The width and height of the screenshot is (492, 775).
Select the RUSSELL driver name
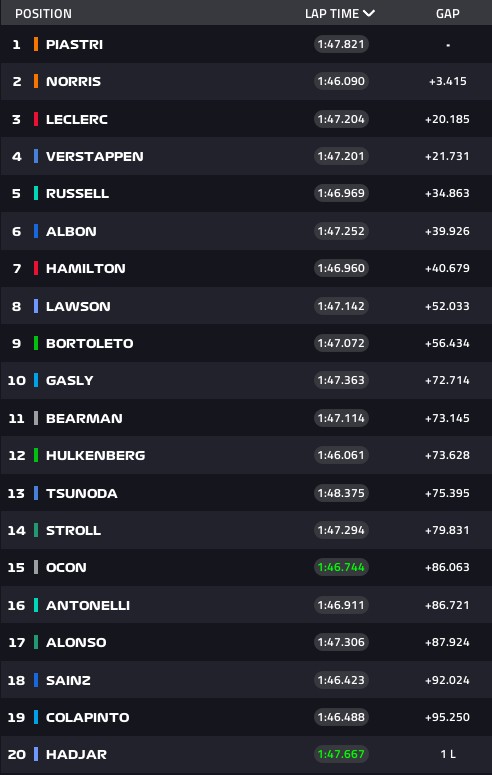pos(77,193)
